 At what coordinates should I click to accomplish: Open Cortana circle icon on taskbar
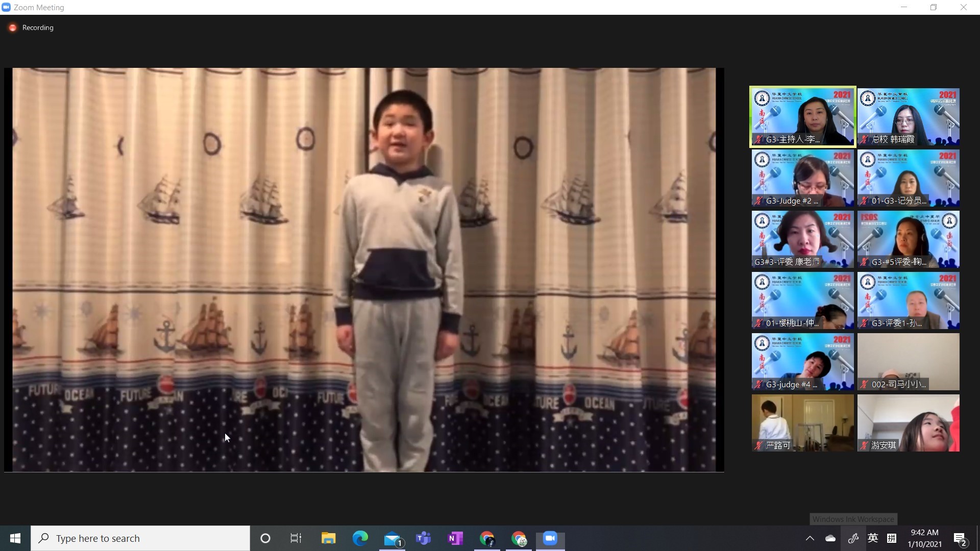(x=265, y=538)
